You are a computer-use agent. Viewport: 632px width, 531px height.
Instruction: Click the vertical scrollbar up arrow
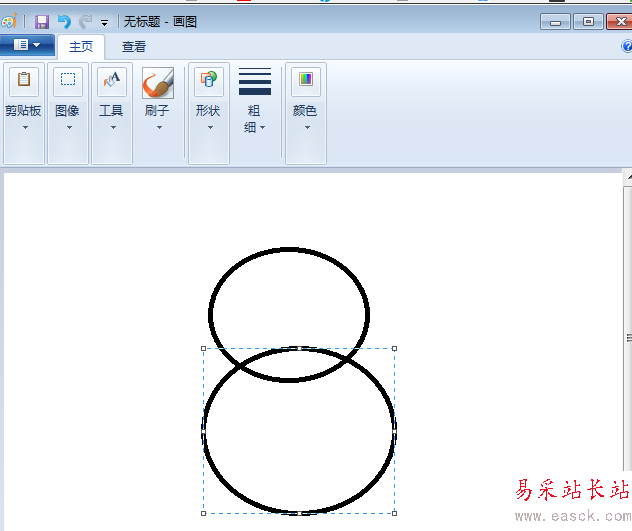(x=628, y=177)
